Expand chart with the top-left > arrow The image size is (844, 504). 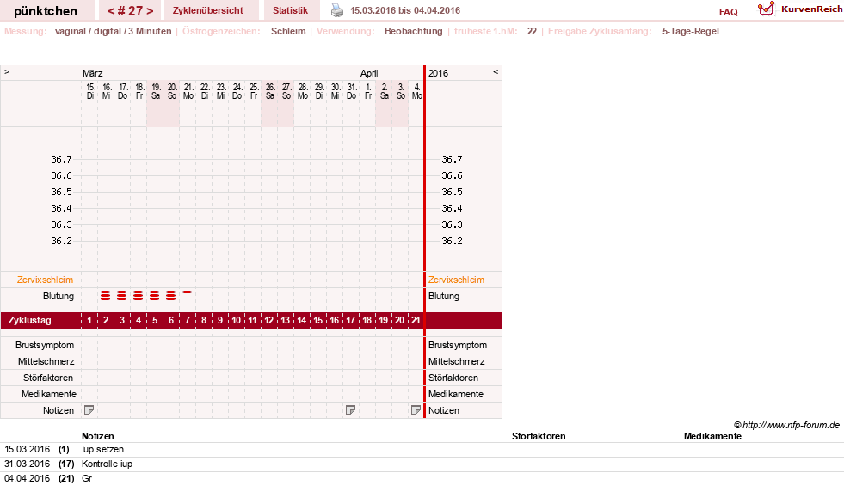[x=7, y=71]
